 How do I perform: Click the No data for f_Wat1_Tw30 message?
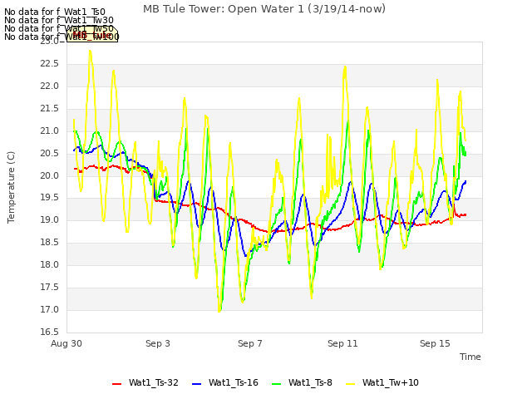click(59, 20)
